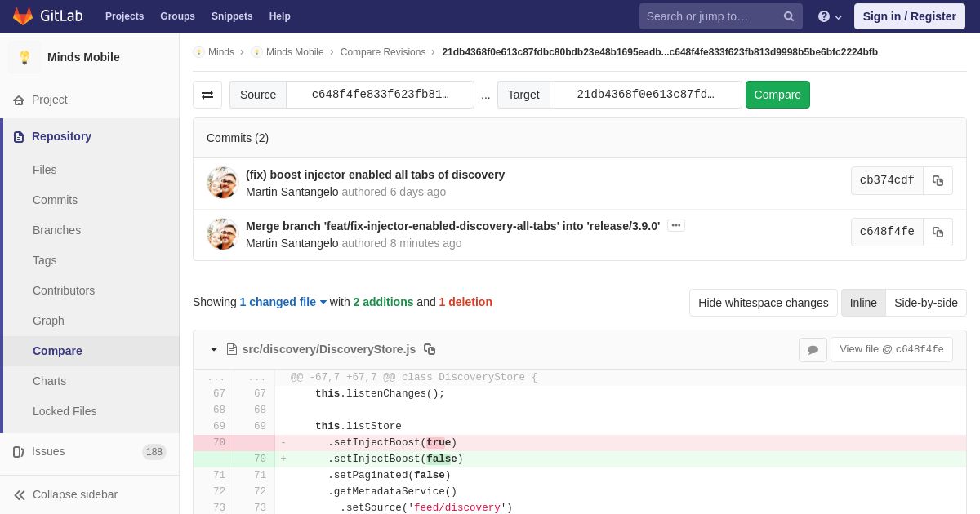Open commit boost injector enabled all tabs
980x514 pixels.
click(x=375, y=175)
